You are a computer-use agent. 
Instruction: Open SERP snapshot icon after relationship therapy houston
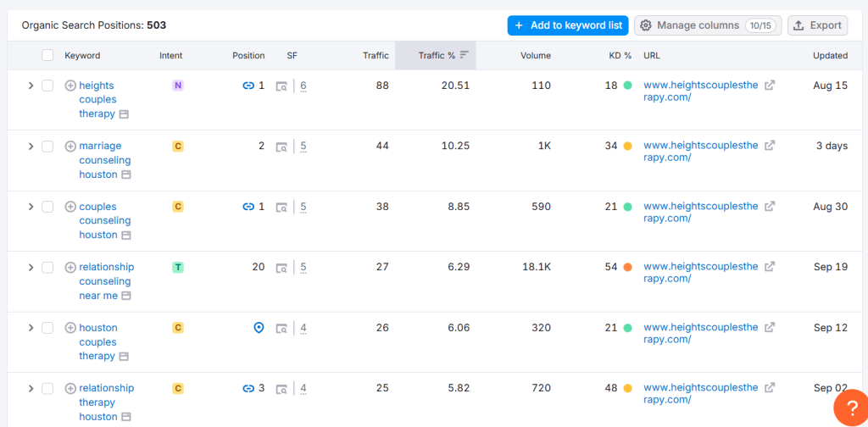pos(127,417)
